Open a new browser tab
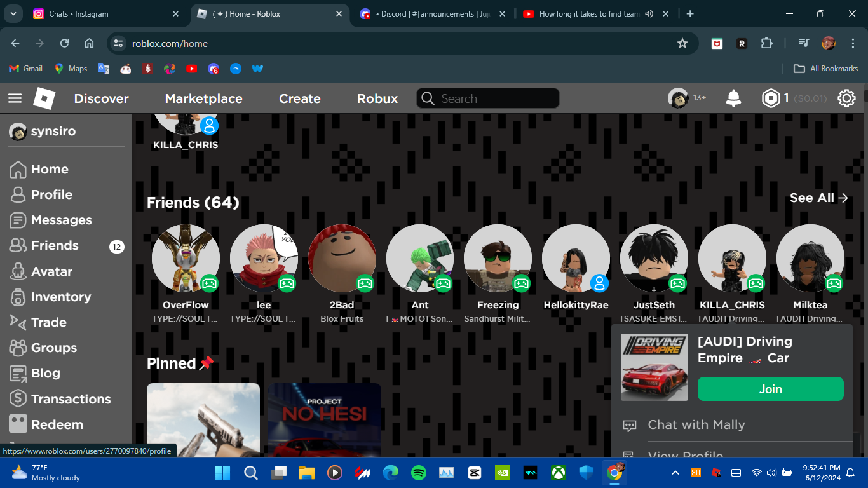The image size is (868, 488). coord(690,14)
